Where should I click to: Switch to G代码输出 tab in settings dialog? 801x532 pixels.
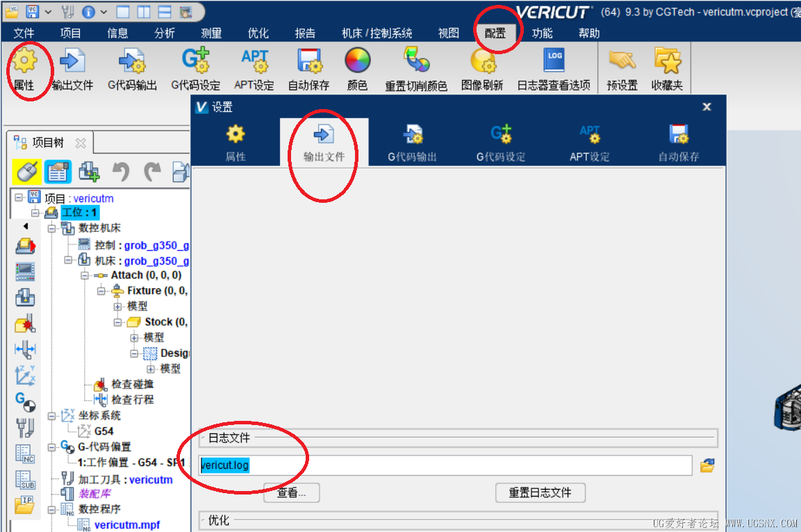tap(412, 142)
